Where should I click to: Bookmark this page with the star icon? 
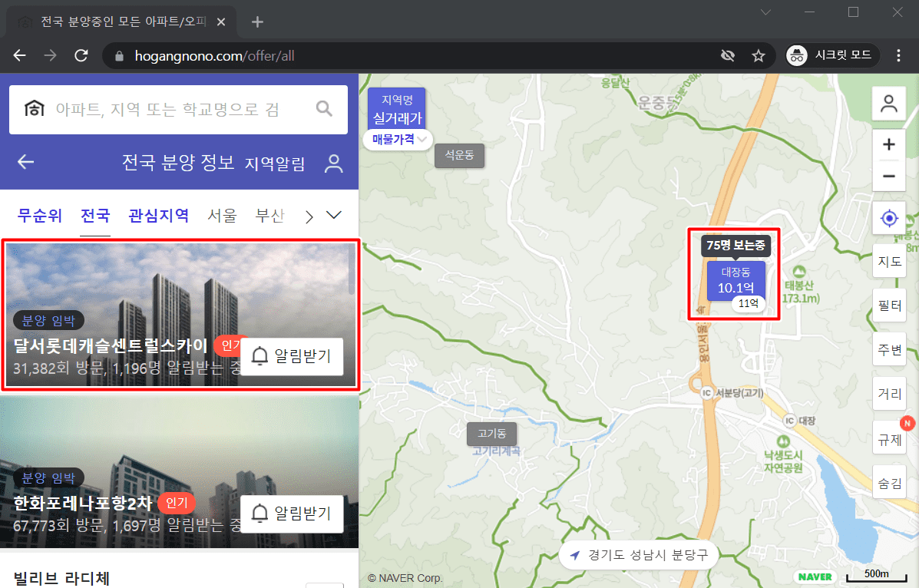759,55
